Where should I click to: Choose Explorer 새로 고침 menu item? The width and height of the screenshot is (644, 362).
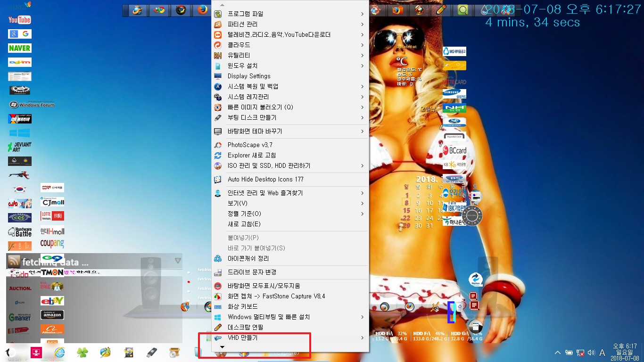[x=290, y=155]
